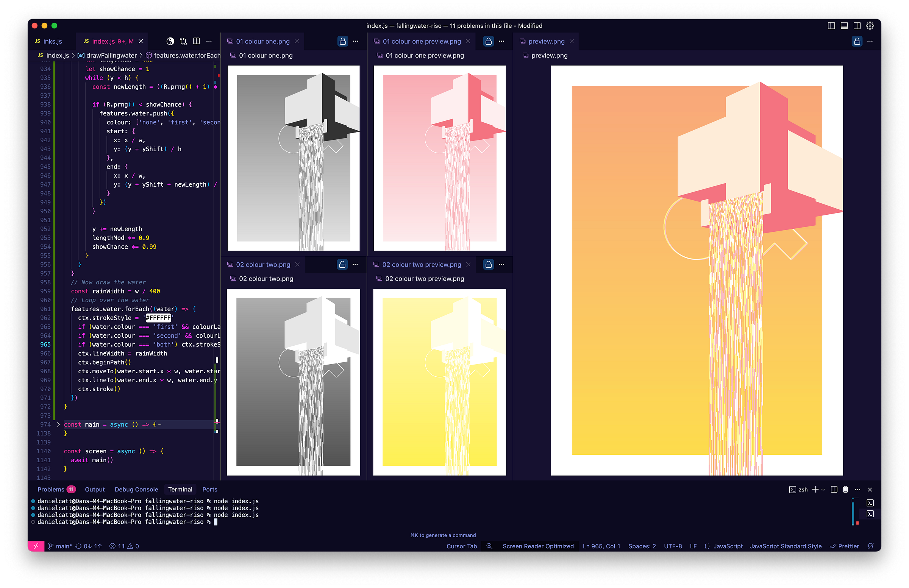Click the main* git branch button
The width and height of the screenshot is (909, 588).
tap(60, 546)
